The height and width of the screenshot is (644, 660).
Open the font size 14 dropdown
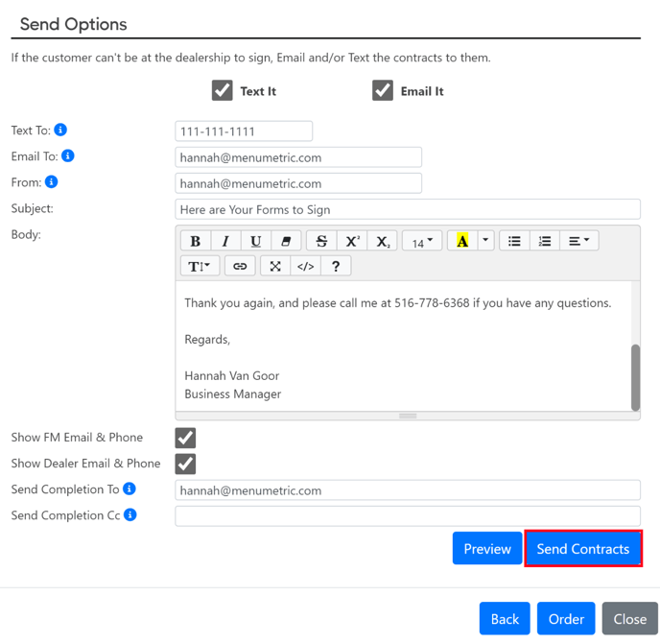tap(422, 241)
